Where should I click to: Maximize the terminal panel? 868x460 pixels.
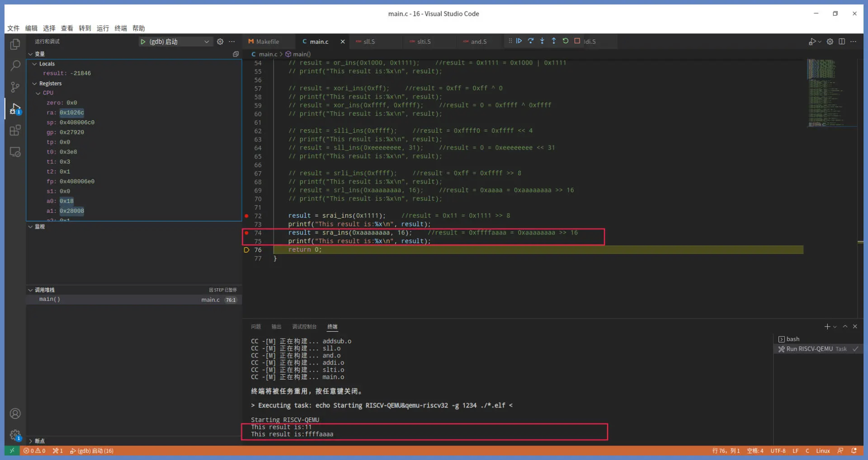(845, 327)
